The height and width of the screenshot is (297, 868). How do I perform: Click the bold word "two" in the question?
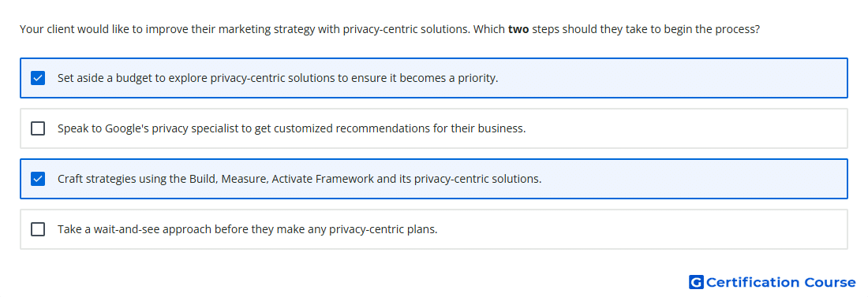pyautogui.click(x=518, y=29)
